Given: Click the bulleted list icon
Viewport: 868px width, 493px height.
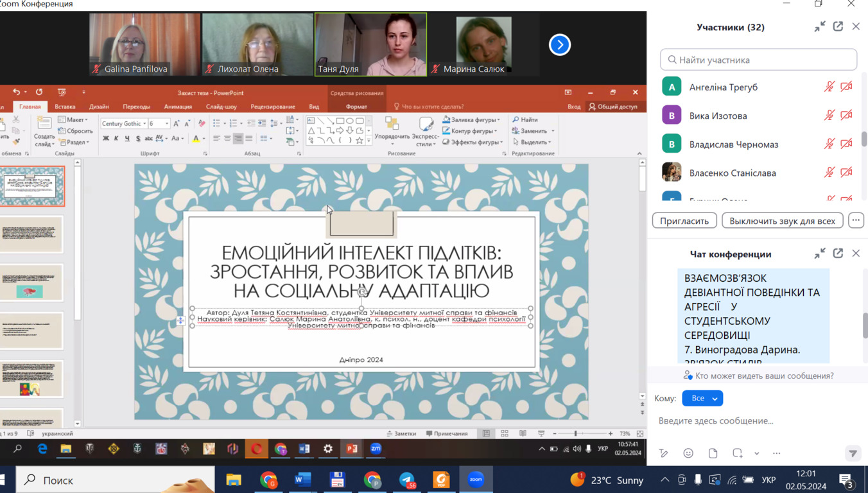Looking at the screenshot, I should pos(217,123).
